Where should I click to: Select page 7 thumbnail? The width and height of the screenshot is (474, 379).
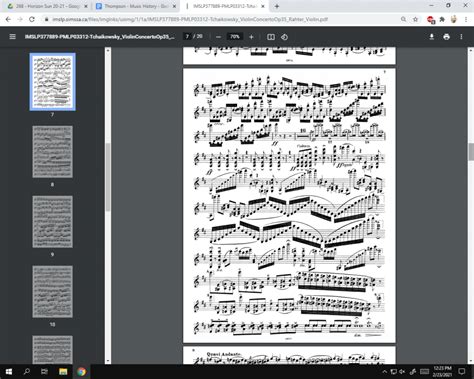tap(53, 82)
